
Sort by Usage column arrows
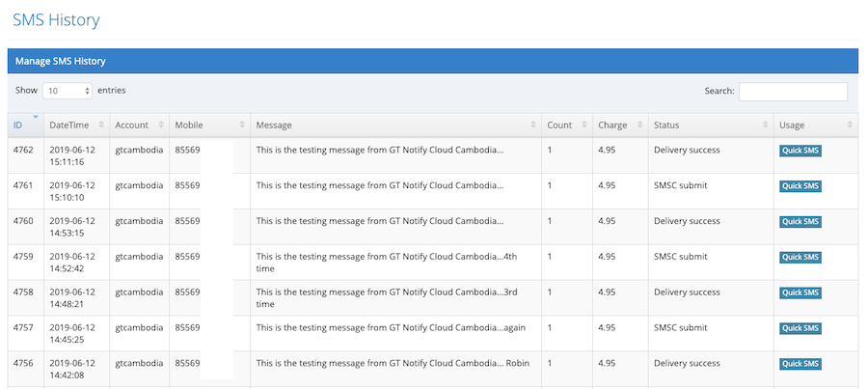point(850,125)
